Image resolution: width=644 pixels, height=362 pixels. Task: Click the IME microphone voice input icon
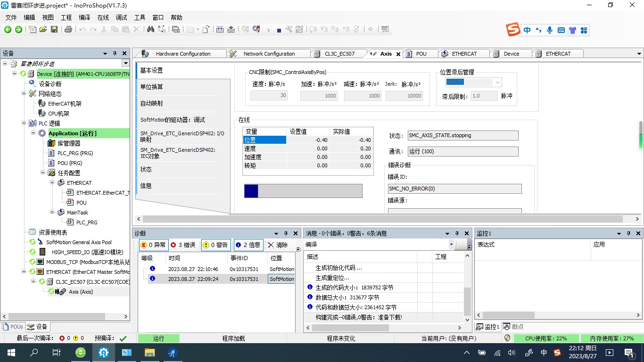click(549, 30)
